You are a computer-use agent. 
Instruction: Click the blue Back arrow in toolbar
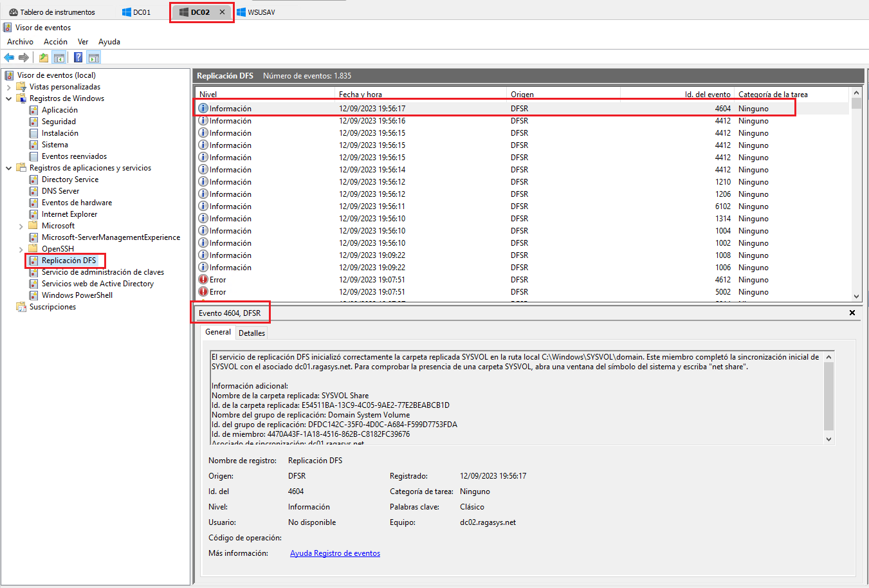click(x=9, y=57)
